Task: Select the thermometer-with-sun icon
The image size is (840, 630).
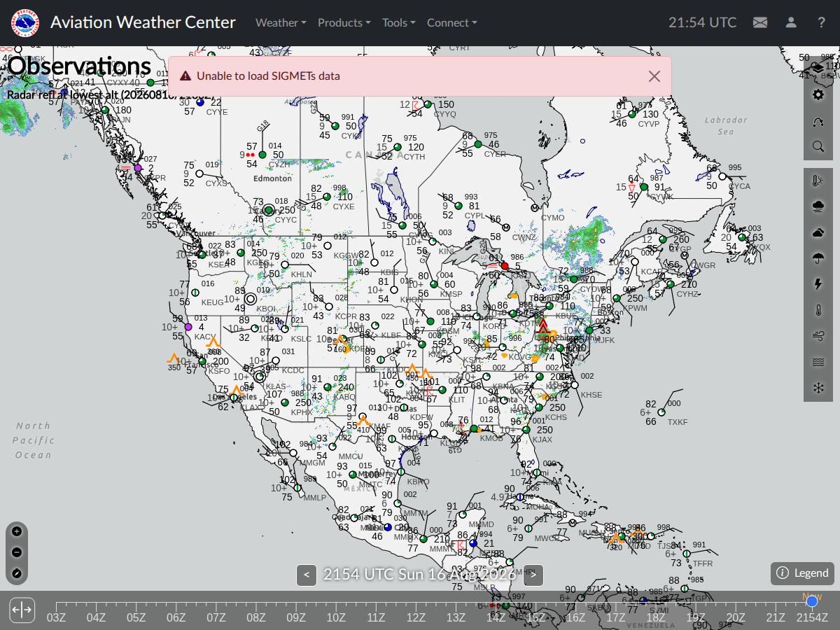Action: 818,181
